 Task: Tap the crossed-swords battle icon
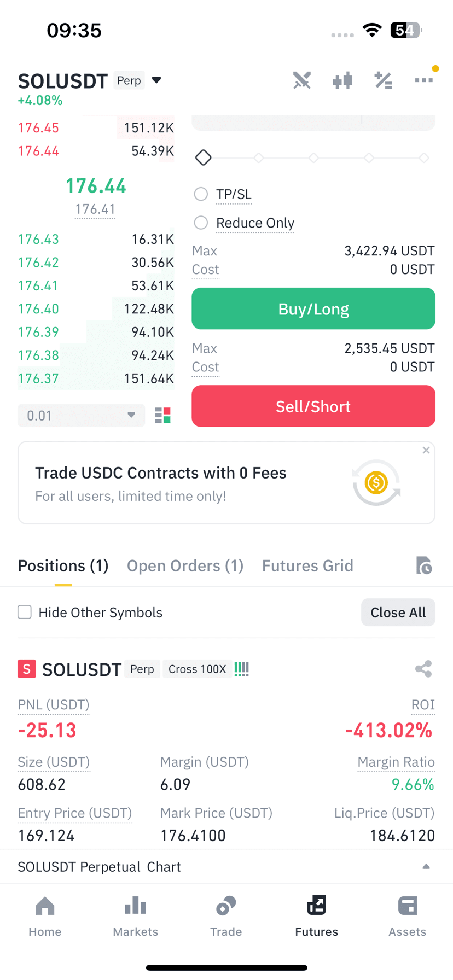tap(301, 80)
